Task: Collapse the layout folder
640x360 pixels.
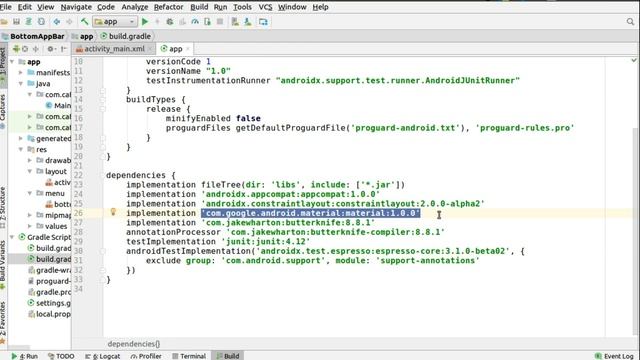Action: click(x=30, y=171)
